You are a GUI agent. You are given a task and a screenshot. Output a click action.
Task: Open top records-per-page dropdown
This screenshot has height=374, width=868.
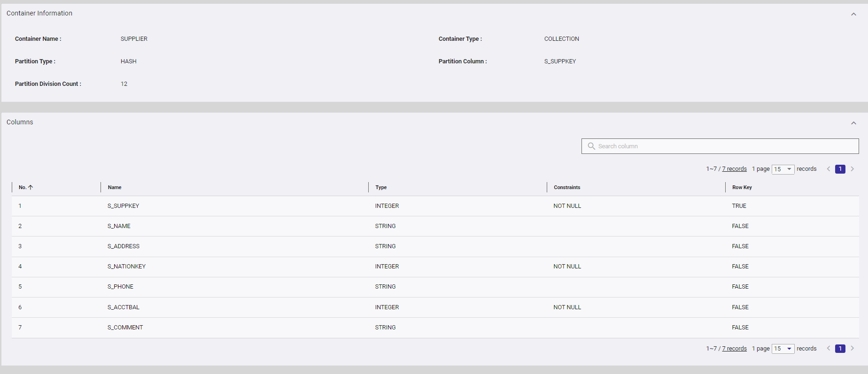click(x=783, y=169)
